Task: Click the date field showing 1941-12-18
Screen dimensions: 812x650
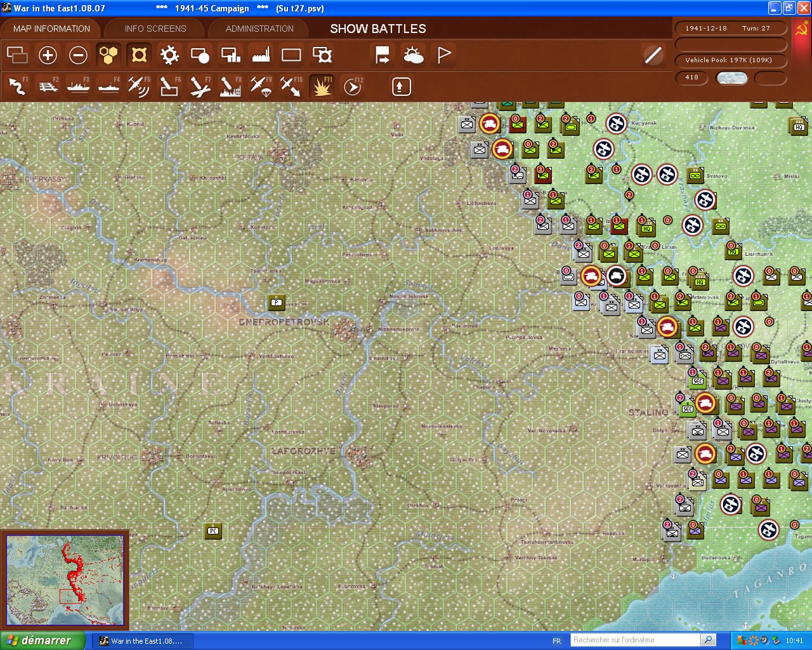Action: [706, 29]
